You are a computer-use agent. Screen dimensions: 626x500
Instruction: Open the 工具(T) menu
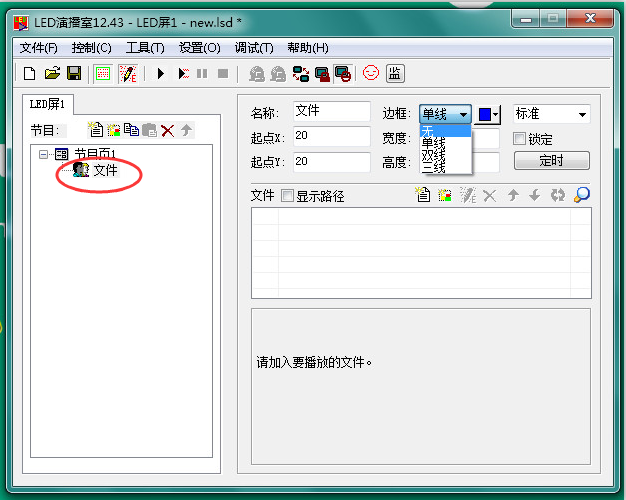point(145,48)
